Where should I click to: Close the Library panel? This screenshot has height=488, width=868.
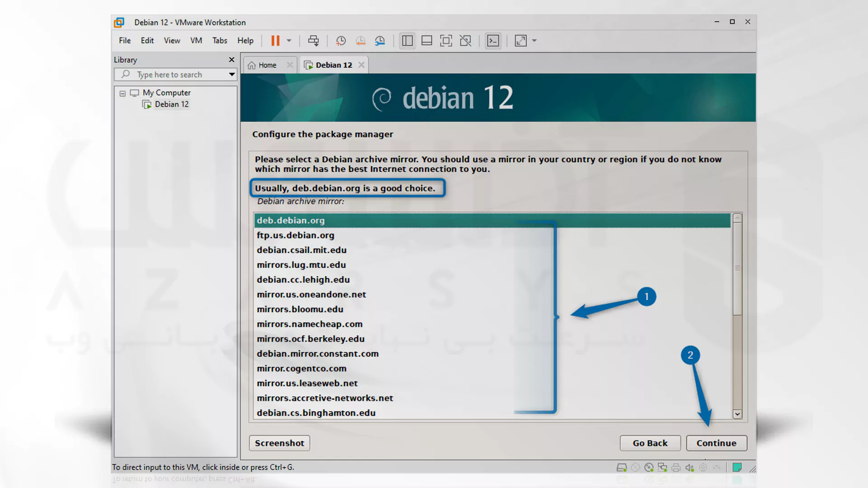point(231,60)
